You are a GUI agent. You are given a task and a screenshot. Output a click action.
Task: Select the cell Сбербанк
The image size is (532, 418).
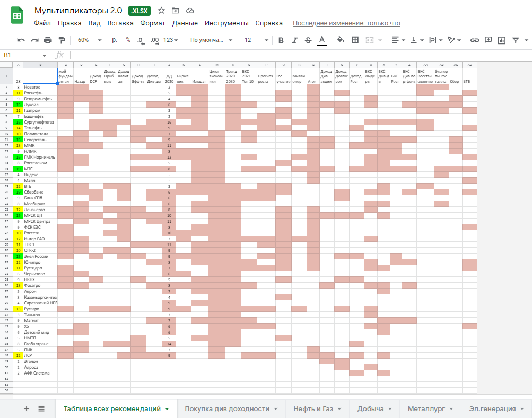[40, 192]
